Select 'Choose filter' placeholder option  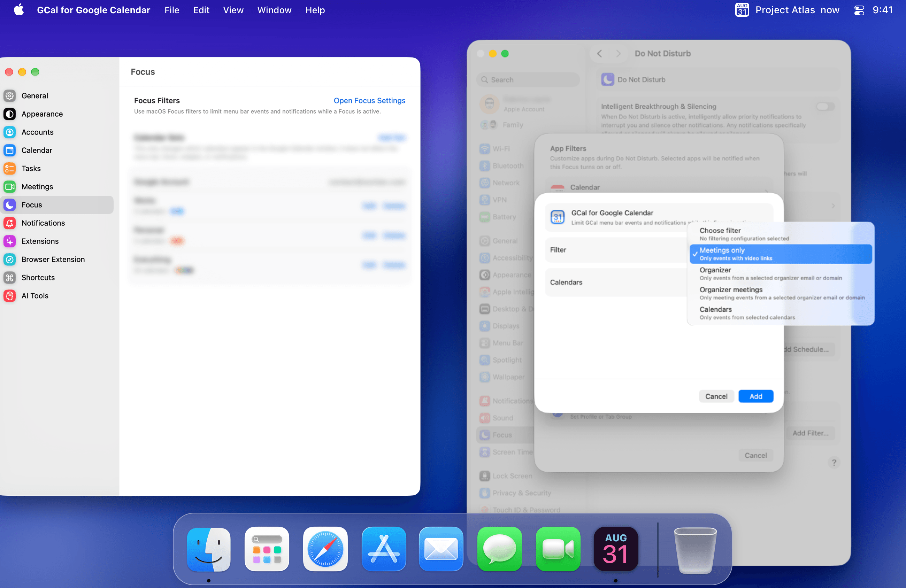(x=780, y=234)
